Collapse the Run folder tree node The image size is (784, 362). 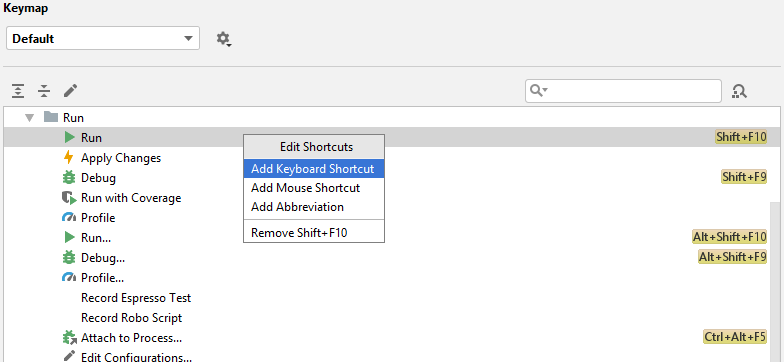(30, 118)
